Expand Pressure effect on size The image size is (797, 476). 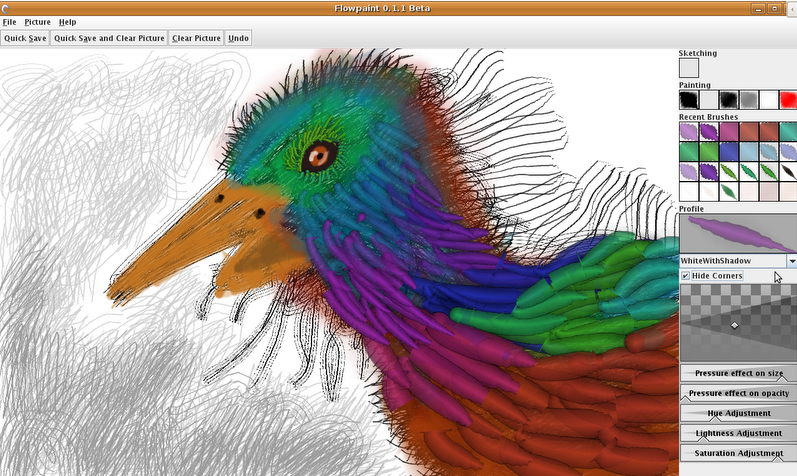point(739,373)
